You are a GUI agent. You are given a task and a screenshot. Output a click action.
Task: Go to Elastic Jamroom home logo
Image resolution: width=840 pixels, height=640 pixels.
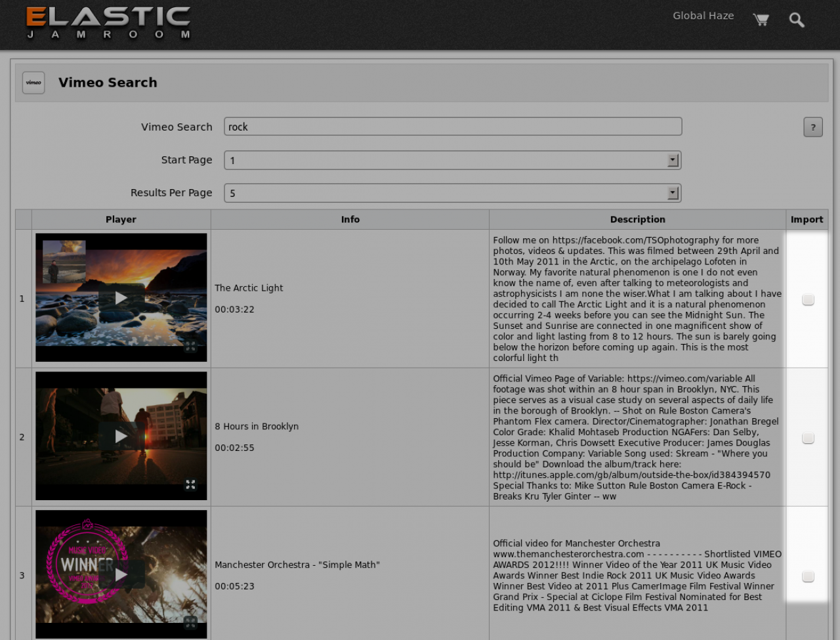point(108,23)
